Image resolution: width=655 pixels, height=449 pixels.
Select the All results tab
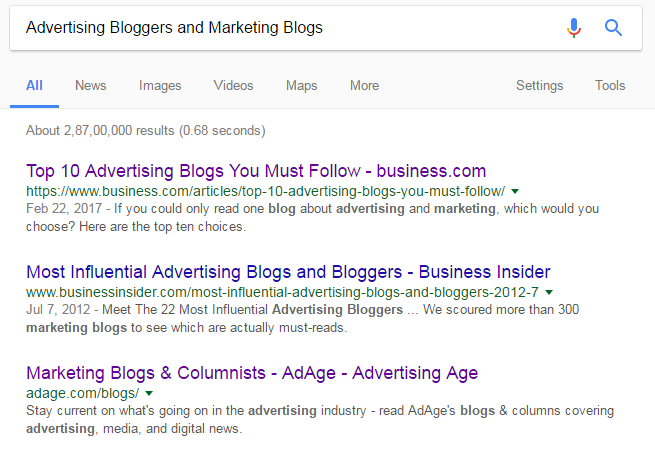[x=34, y=86]
